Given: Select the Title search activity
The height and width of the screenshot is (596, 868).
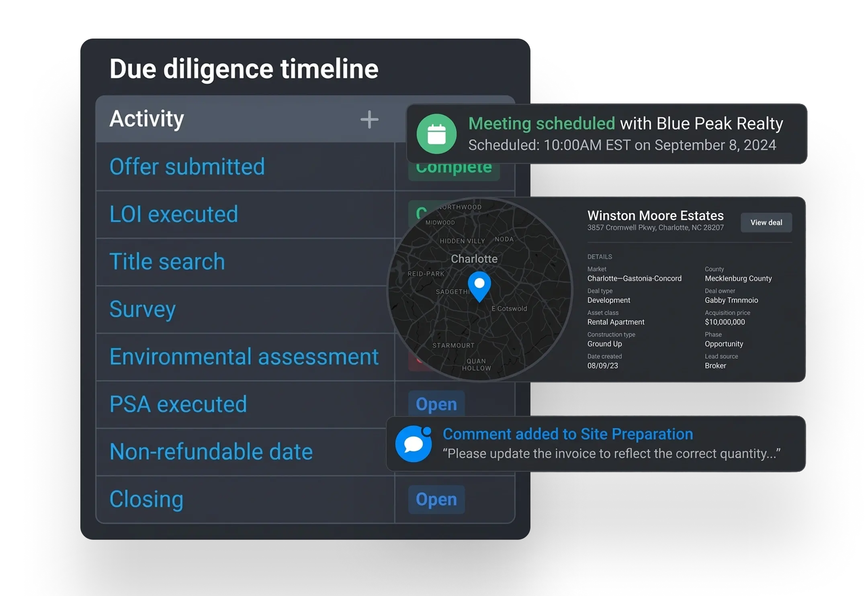Looking at the screenshot, I should pyautogui.click(x=167, y=262).
